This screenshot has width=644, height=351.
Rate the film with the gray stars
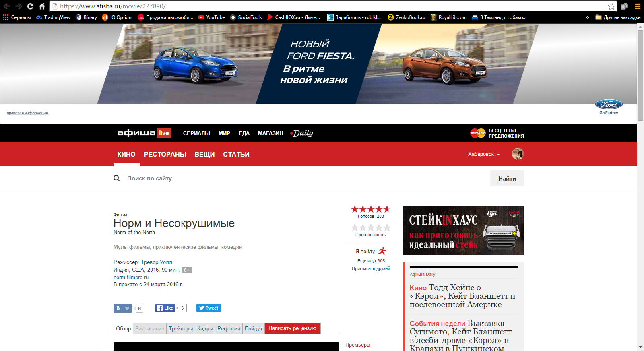coord(371,227)
